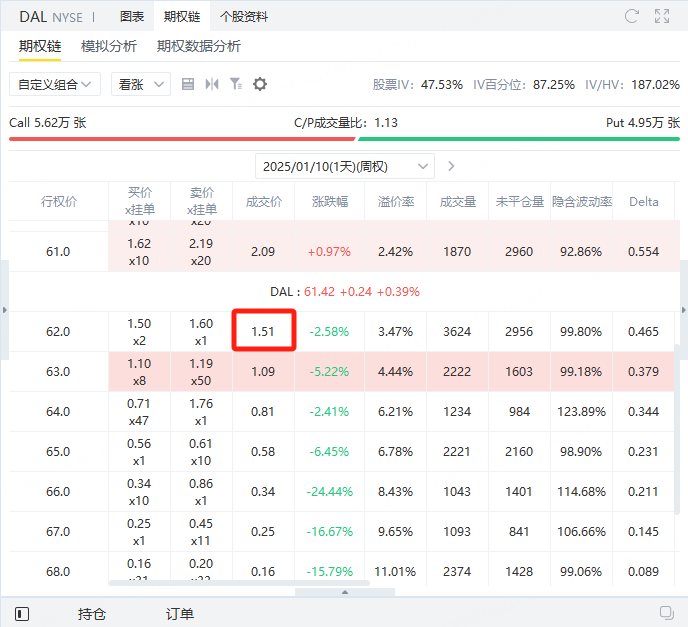Click bid price 1.50 x2
The width and height of the screenshot is (688, 627).
point(139,332)
